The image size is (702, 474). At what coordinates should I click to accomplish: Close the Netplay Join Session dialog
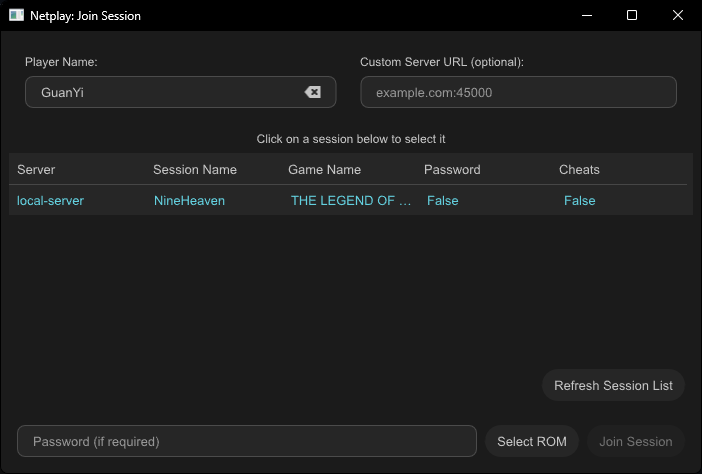coord(678,16)
